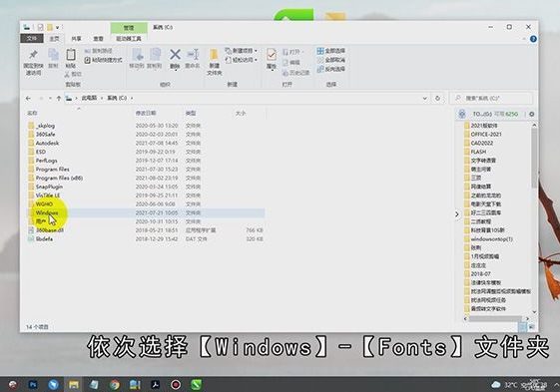The width and height of the screenshot is (560, 392).
Task: Click the Cut scissors icon
Action: click(x=67, y=74)
